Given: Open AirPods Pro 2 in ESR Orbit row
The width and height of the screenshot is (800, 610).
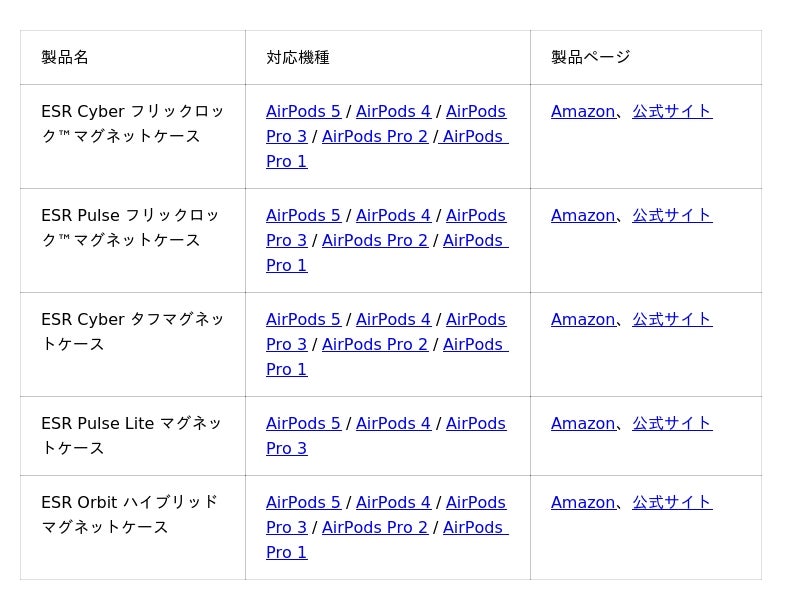Looking at the screenshot, I should [374, 527].
